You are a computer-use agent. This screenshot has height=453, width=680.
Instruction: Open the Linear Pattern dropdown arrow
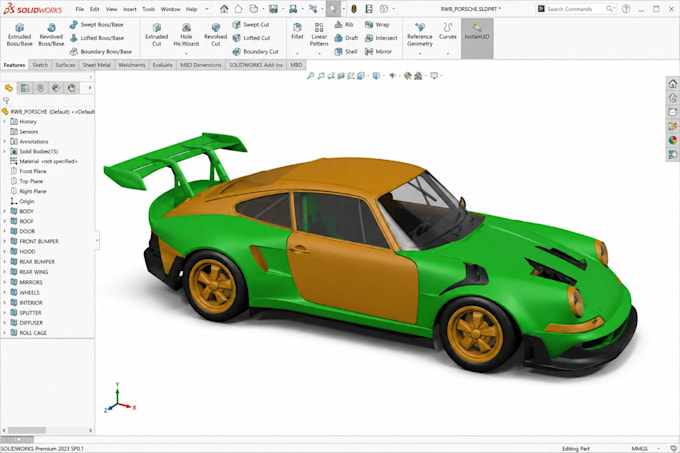pos(319,54)
